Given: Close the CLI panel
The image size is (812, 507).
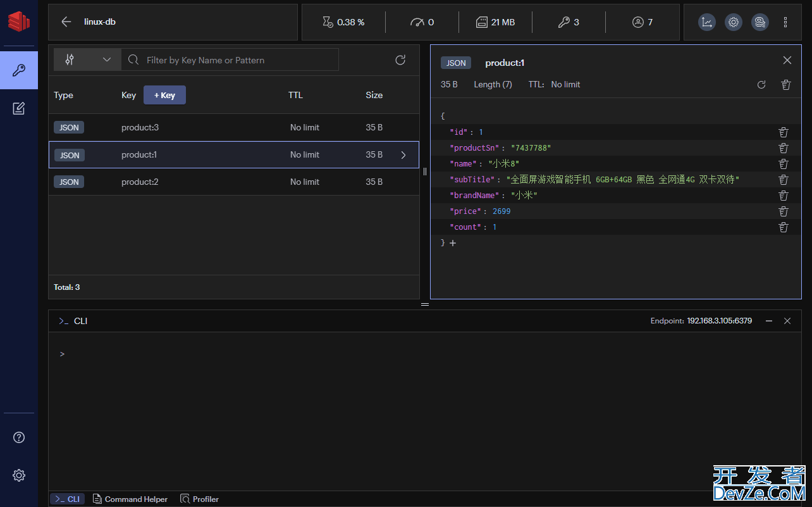Looking at the screenshot, I should [787, 321].
